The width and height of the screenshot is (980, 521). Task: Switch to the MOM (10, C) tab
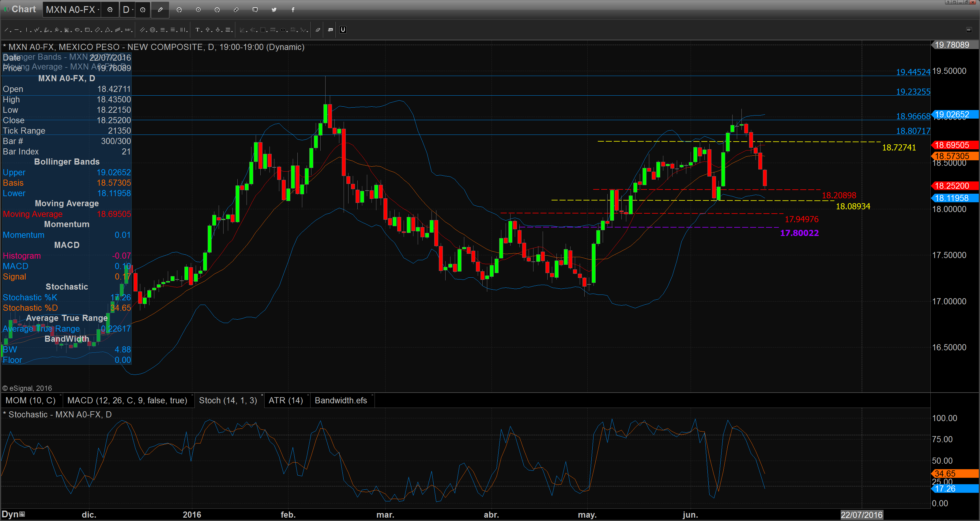[x=31, y=400]
